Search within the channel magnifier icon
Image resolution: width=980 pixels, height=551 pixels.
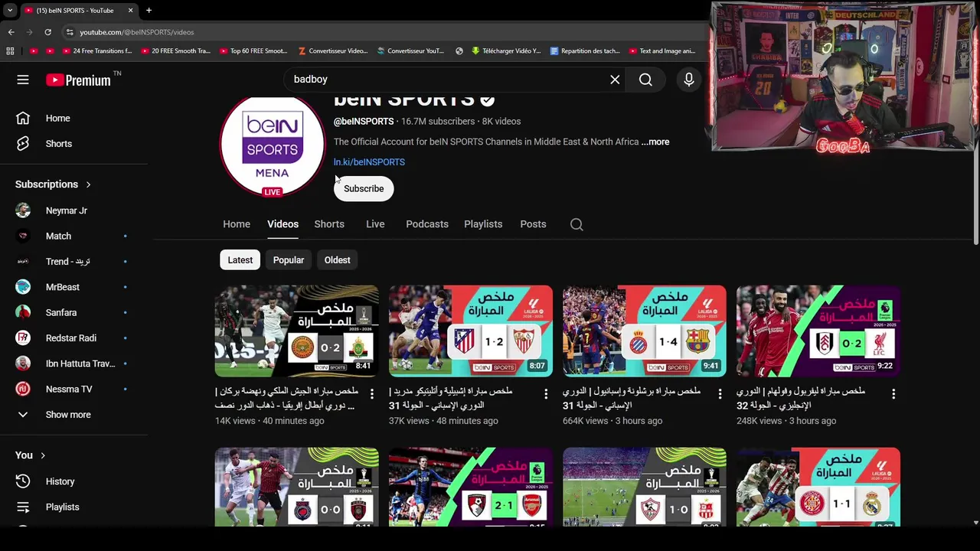577,224
